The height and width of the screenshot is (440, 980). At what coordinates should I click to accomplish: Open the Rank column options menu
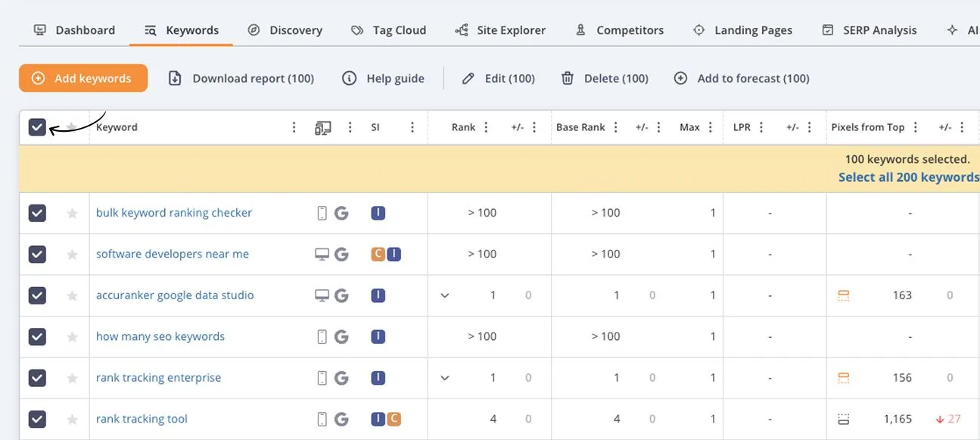point(486,128)
